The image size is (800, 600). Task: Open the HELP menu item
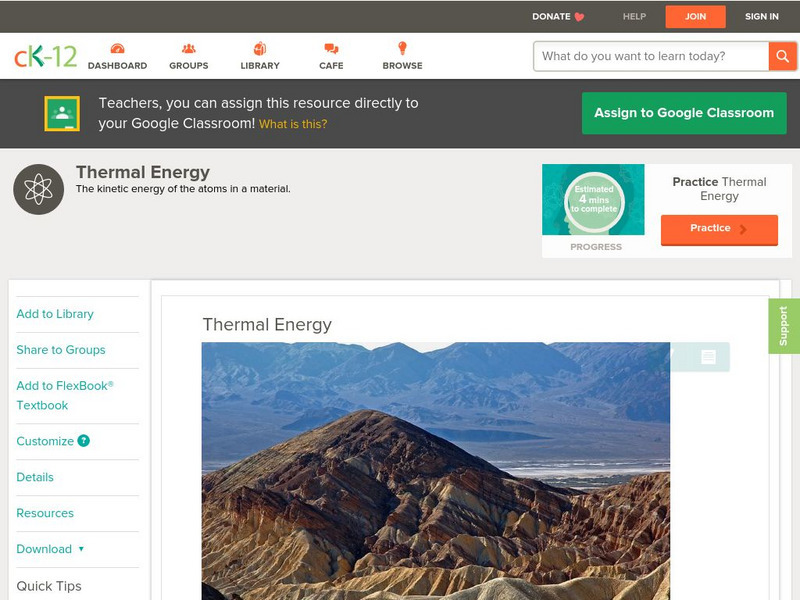tap(635, 16)
